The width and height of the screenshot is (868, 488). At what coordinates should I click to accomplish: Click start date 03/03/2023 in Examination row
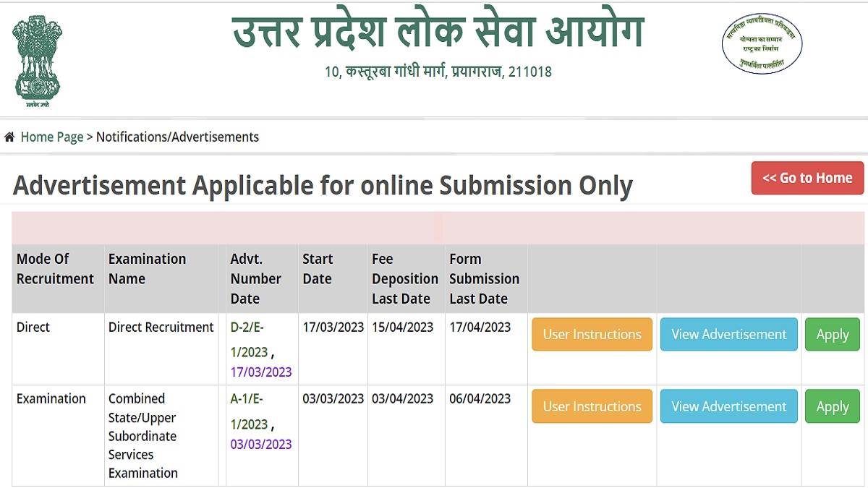pyautogui.click(x=333, y=398)
